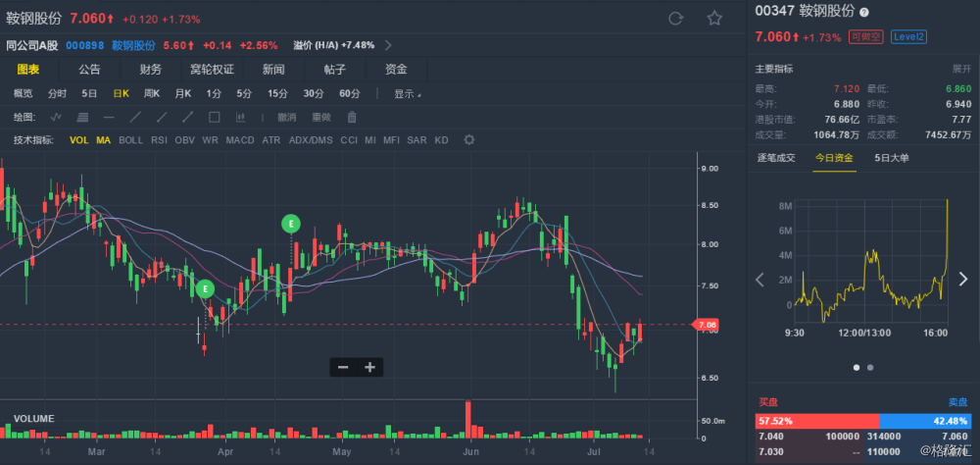Open the 新闻 news tab

pyautogui.click(x=273, y=70)
